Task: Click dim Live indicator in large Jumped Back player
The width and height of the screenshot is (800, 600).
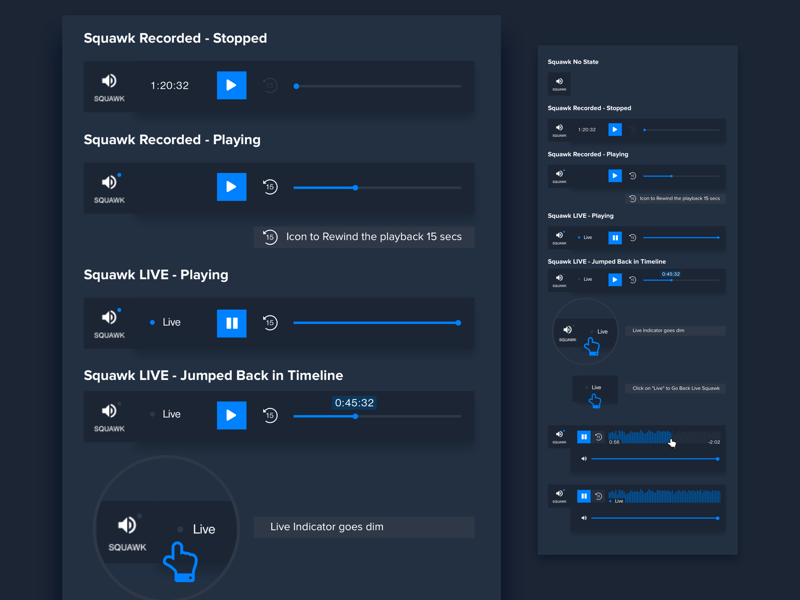Action: 166,414
